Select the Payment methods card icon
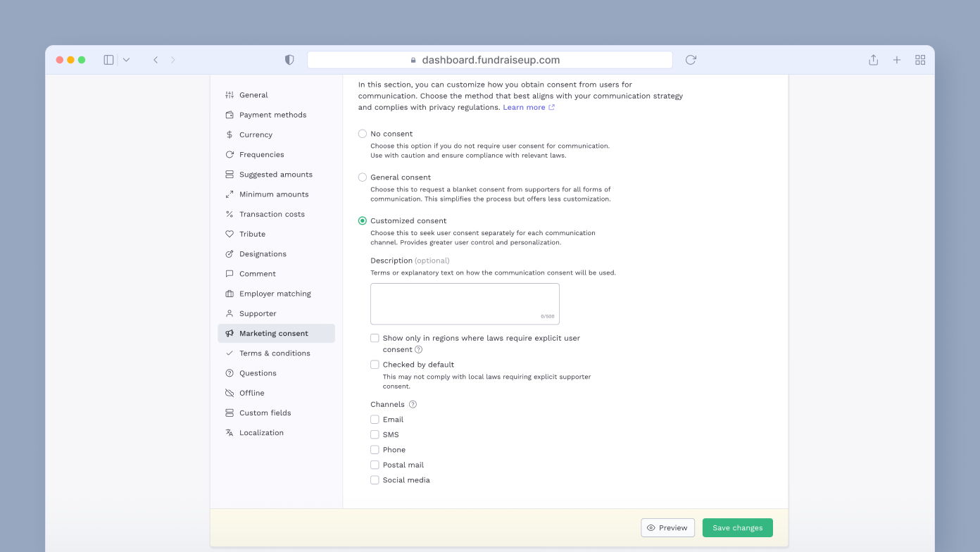 pos(228,115)
